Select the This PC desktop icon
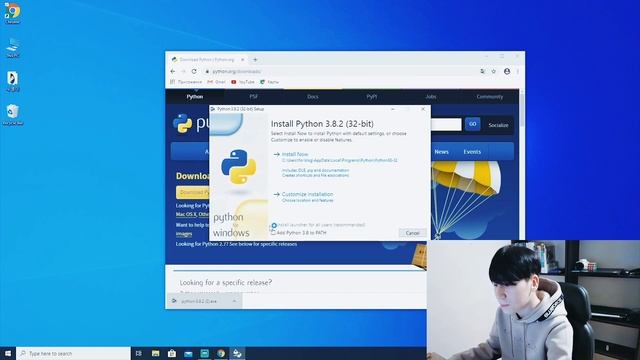 [x=13, y=47]
